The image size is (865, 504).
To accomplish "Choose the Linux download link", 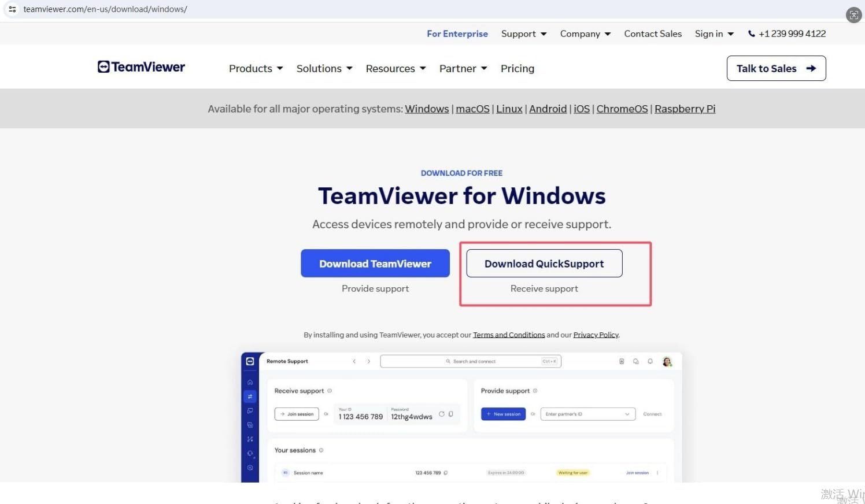I will 509,109.
